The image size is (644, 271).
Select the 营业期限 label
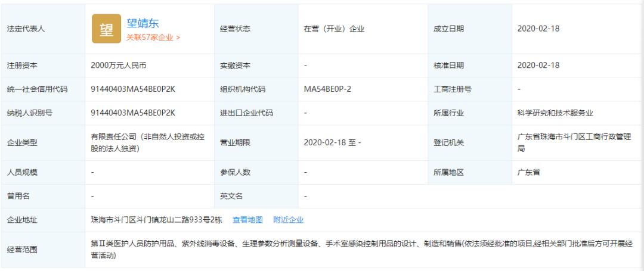236,143
